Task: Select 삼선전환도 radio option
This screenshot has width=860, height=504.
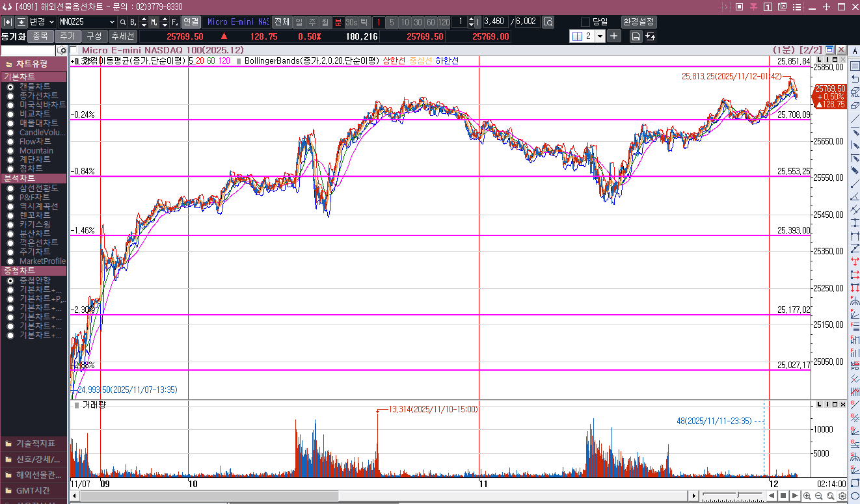Action: pyautogui.click(x=10, y=188)
